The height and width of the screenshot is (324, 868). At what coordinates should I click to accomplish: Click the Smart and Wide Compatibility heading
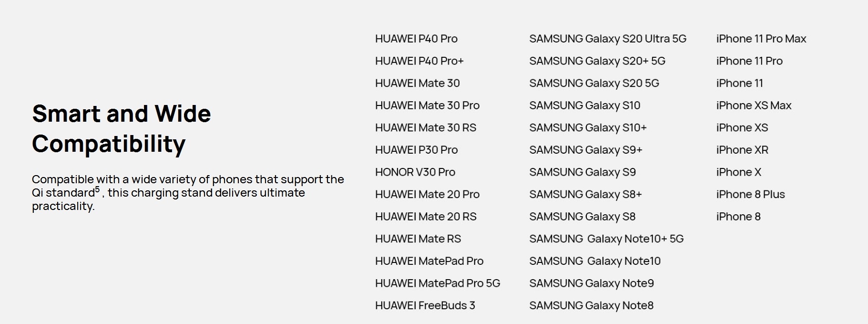122,129
